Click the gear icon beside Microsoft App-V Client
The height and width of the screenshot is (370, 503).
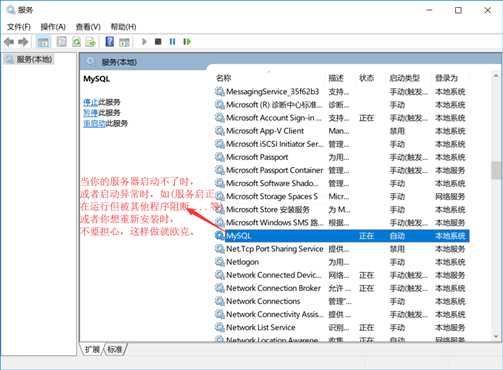tap(219, 131)
